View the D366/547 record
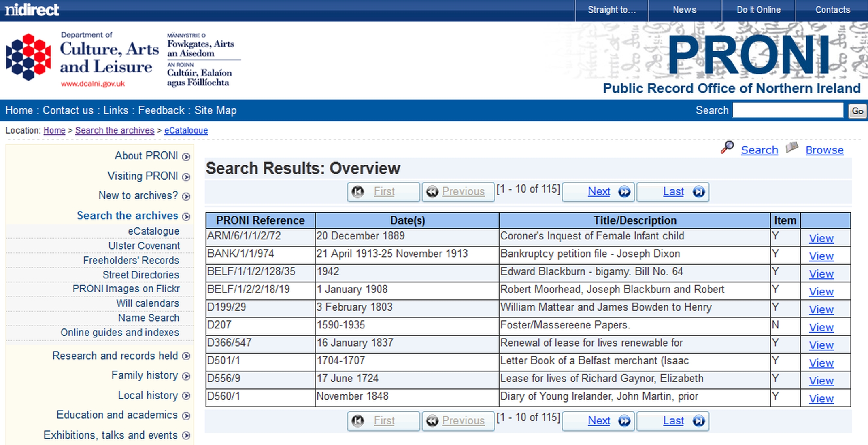Image resolution: width=868 pixels, height=445 pixels. pos(821,345)
